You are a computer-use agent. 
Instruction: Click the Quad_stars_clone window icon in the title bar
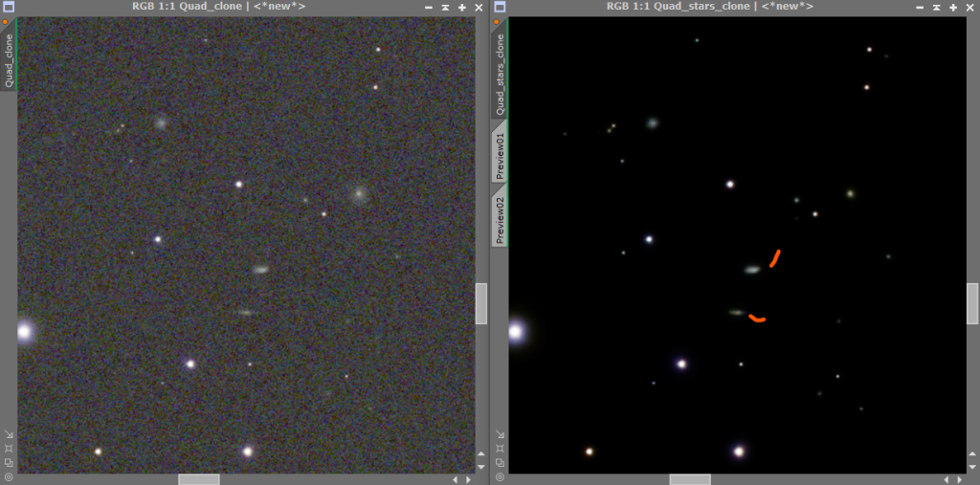[x=500, y=8]
